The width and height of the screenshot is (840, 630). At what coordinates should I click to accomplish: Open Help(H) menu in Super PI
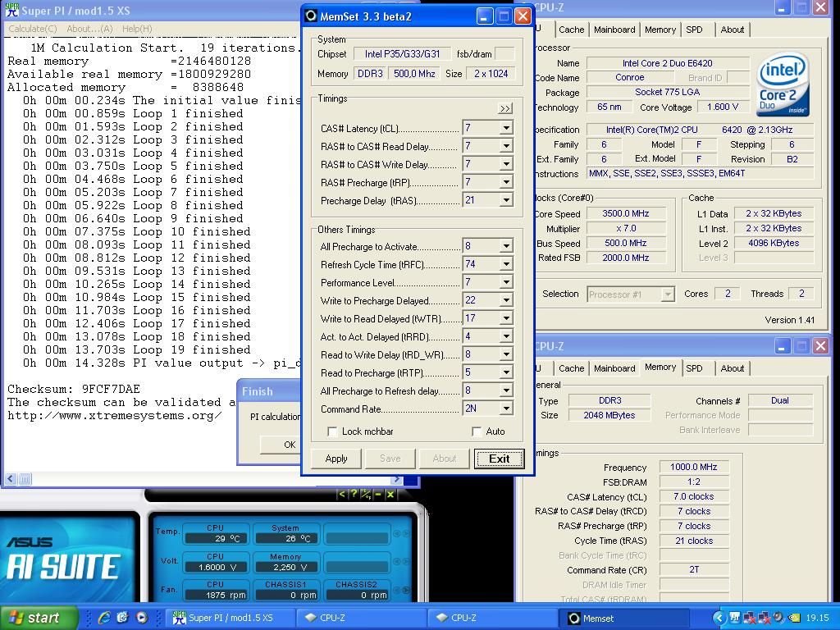[x=137, y=29]
